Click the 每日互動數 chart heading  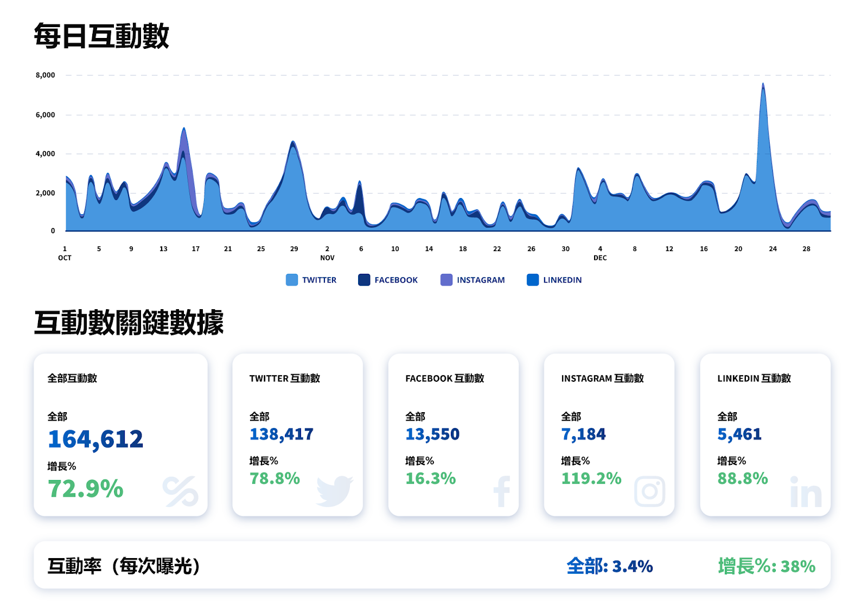click(101, 36)
